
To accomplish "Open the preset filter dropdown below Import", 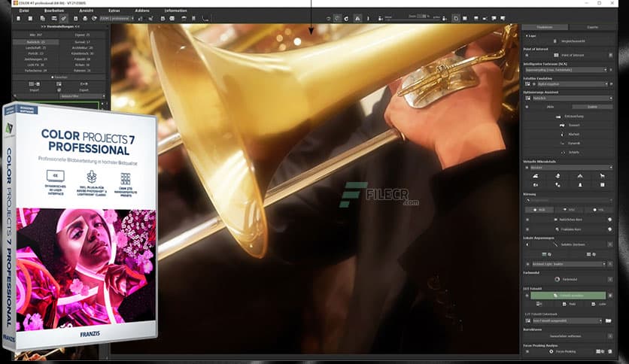I will [x=82, y=96].
